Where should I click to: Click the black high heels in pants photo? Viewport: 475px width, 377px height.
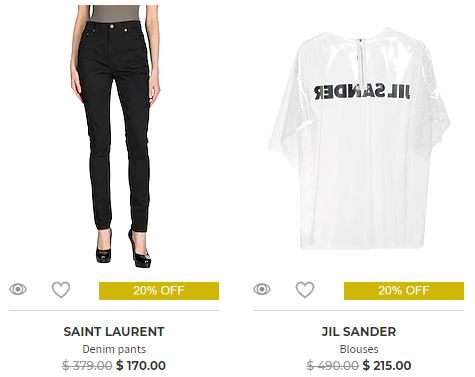(x=123, y=247)
